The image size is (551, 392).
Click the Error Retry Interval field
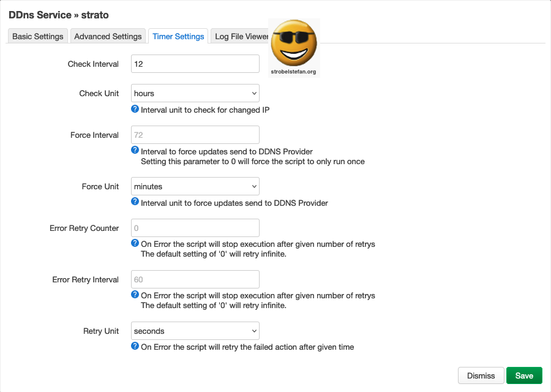click(195, 279)
